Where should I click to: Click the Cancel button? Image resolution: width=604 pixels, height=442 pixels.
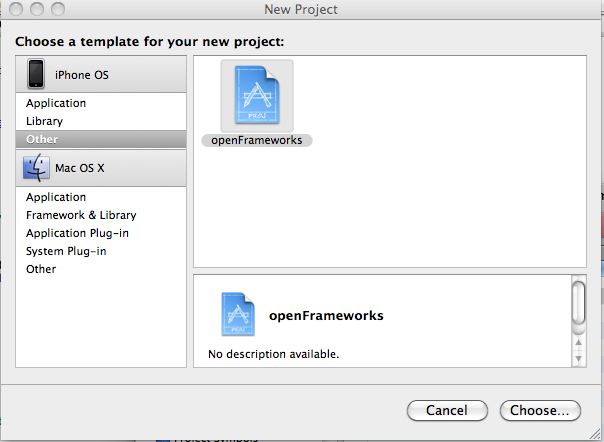click(447, 410)
